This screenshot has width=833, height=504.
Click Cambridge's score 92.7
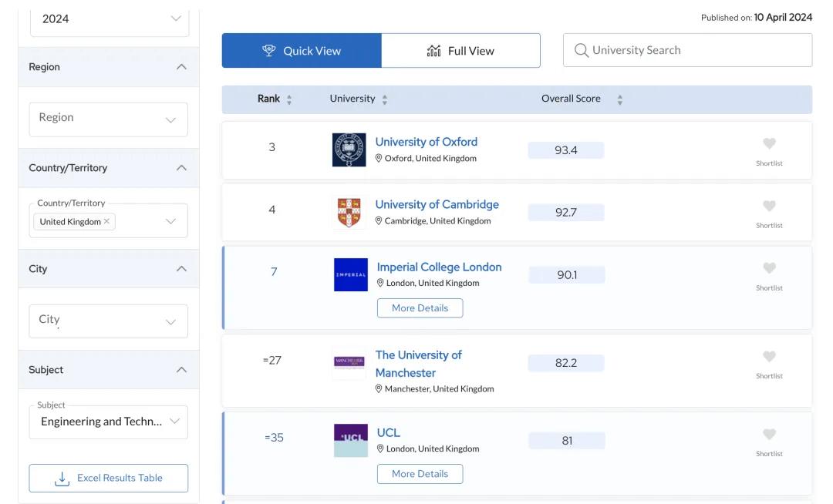pos(566,212)
